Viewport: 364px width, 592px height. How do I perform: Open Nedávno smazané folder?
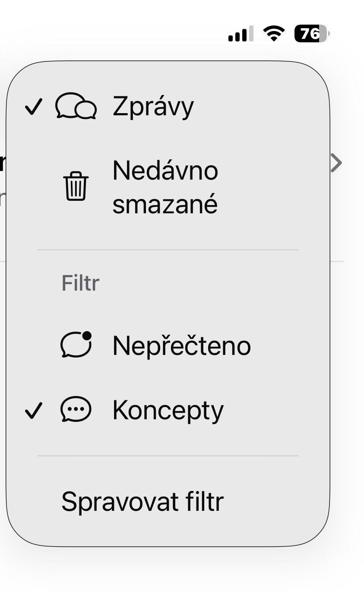(165, 187)
